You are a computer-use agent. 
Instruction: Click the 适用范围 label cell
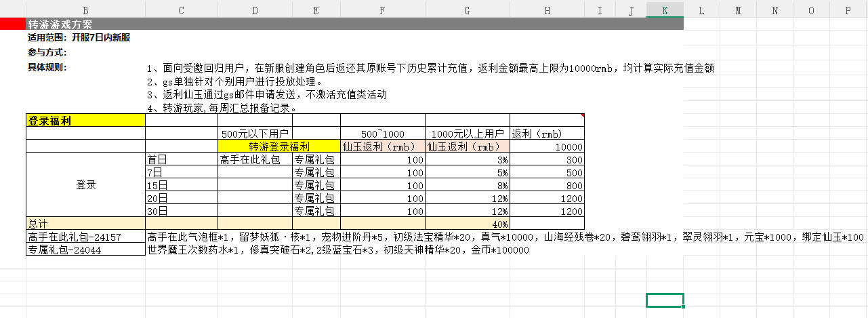85,37
